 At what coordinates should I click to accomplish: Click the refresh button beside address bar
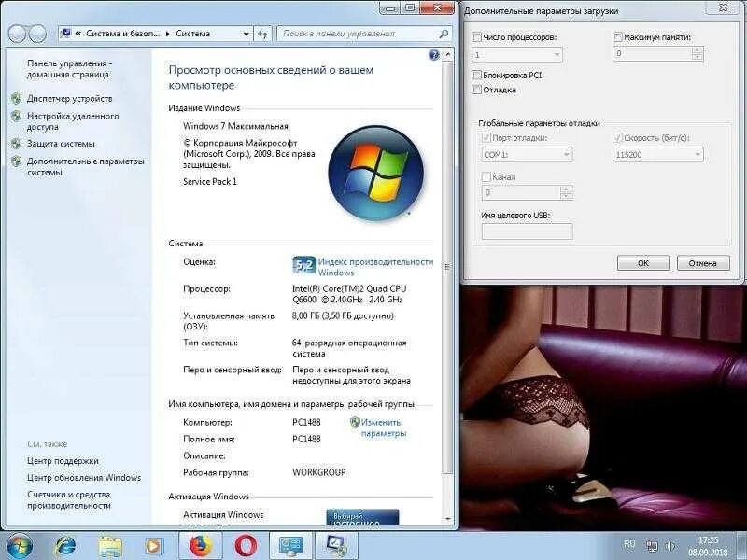pos(262,34)
